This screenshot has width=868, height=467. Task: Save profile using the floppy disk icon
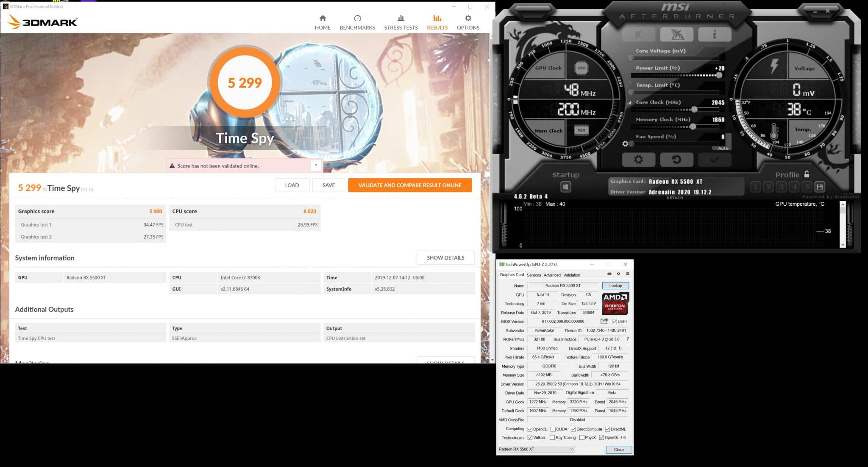point(820,187)
